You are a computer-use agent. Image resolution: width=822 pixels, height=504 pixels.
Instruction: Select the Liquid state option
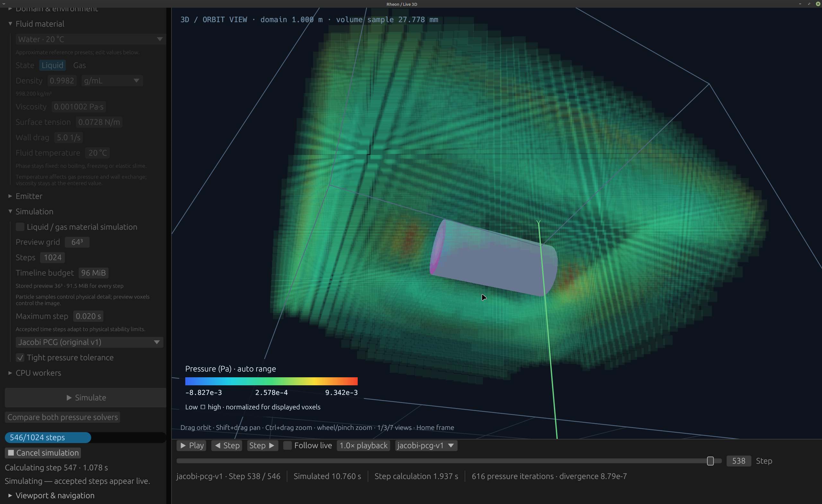[x=52, y=65]
